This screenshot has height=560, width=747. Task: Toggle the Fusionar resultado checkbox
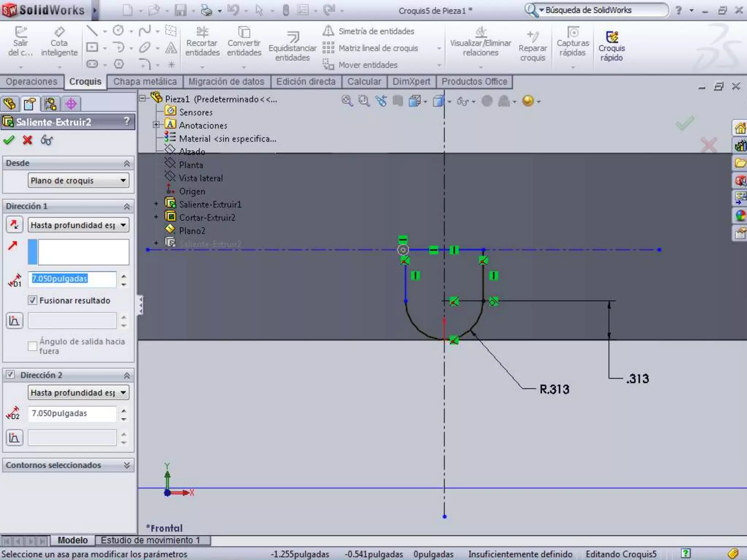[x=32, y=300]
